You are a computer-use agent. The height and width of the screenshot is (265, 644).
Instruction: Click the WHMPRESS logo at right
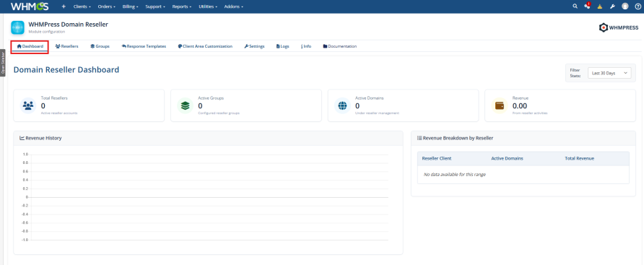tap(619, 27)
